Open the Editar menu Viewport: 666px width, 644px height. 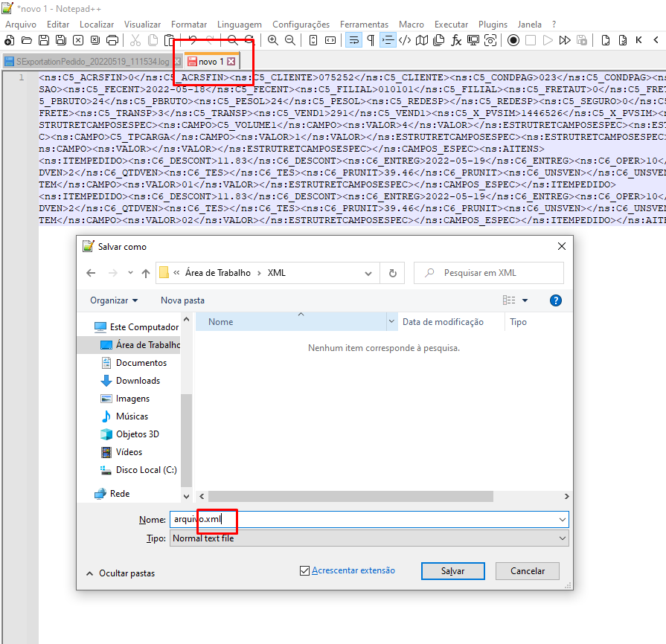(58, 25)
